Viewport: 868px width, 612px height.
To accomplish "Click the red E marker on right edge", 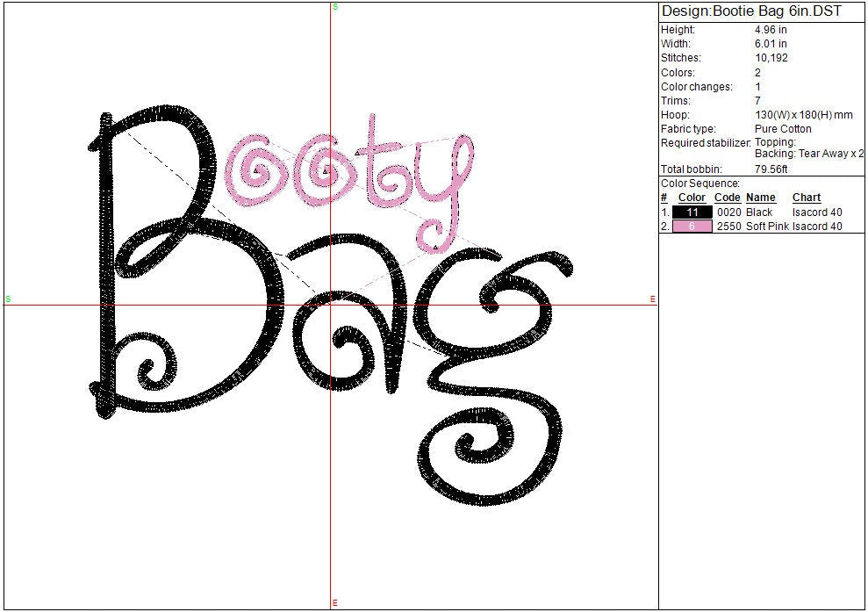I will click(652, 299).
